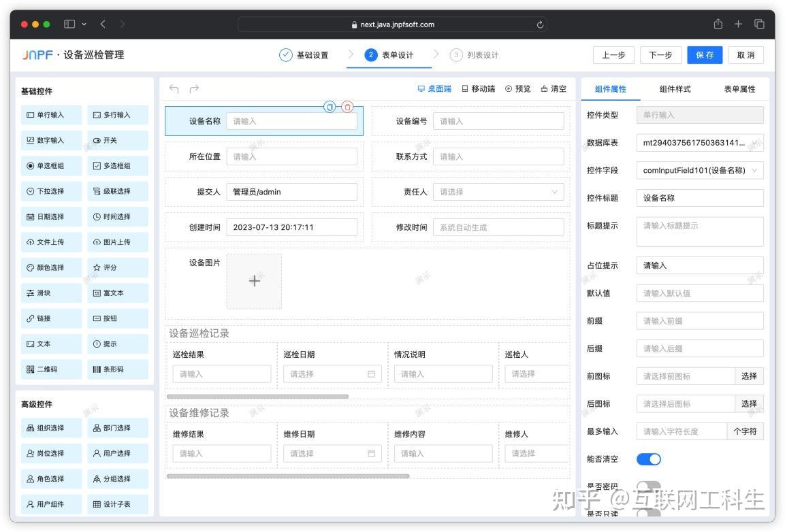Switch to the 组件样式 tab

point(675,89)
